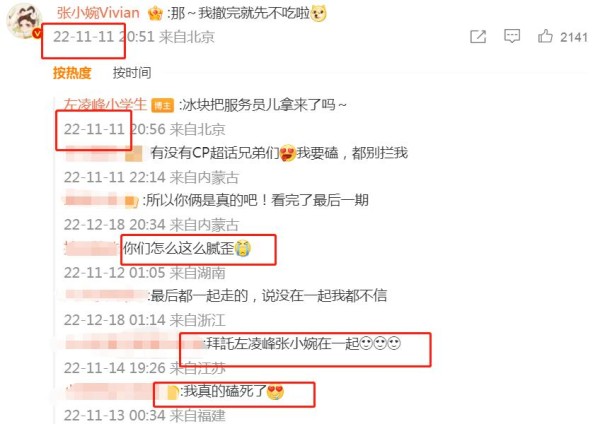Click the timestamp 22-11-13 00:34 来自福建
The width and height of the screenshot is (600, 424).
tap(145, 415)
